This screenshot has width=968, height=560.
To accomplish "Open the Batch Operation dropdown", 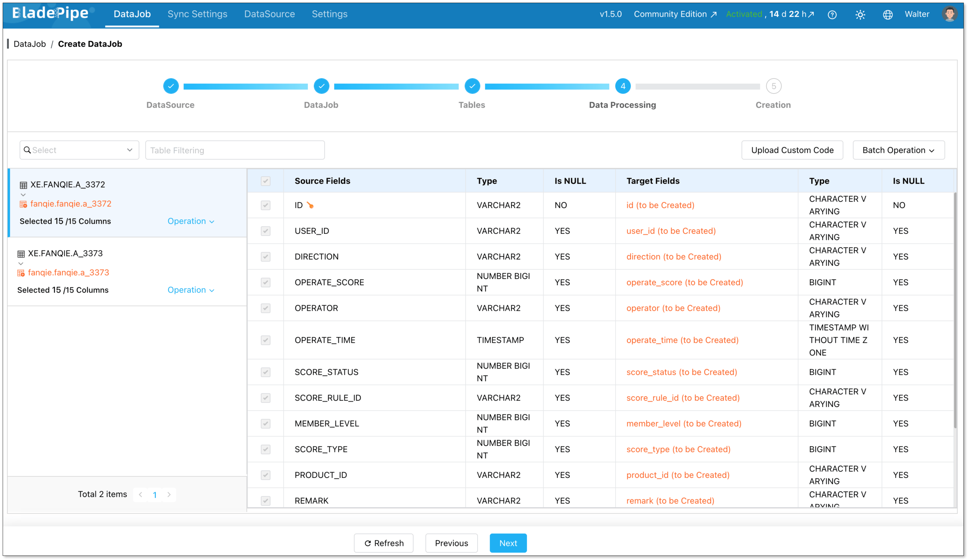I will coord(898,150).
